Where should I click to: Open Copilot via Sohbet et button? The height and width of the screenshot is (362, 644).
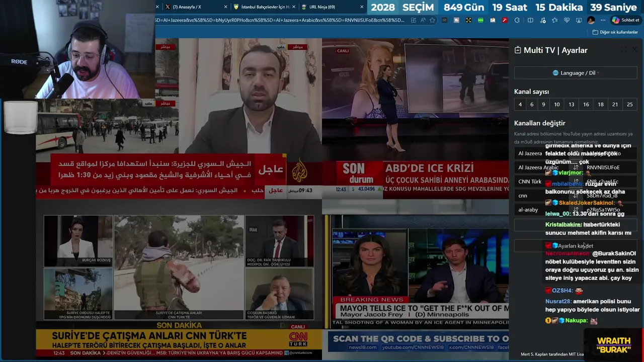tap(625, 20)
